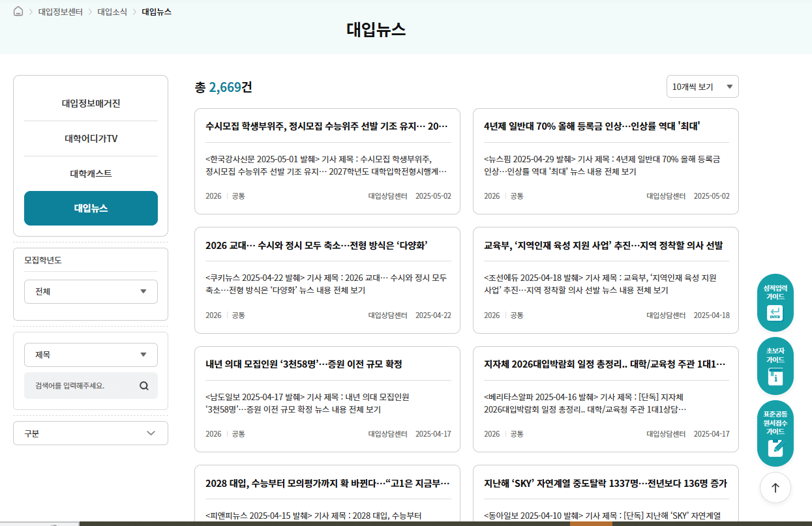Open the '제목' search field dropdown
812x526 pixels.
pos(91,355)
